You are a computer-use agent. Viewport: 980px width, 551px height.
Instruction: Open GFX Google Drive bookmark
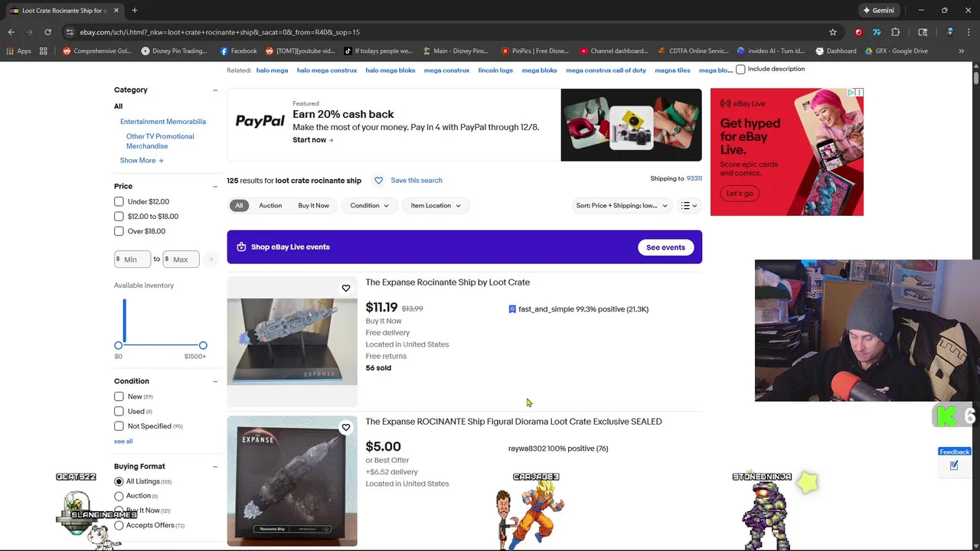(896, 51)
